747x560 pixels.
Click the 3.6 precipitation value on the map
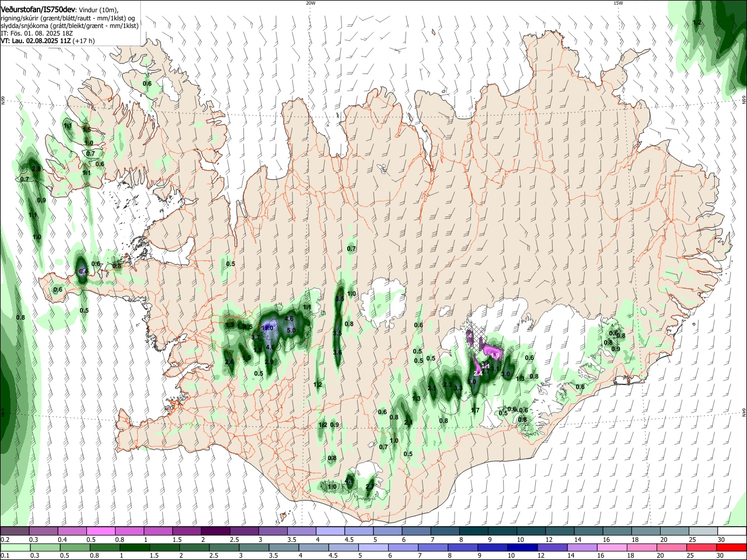[337, 352]
